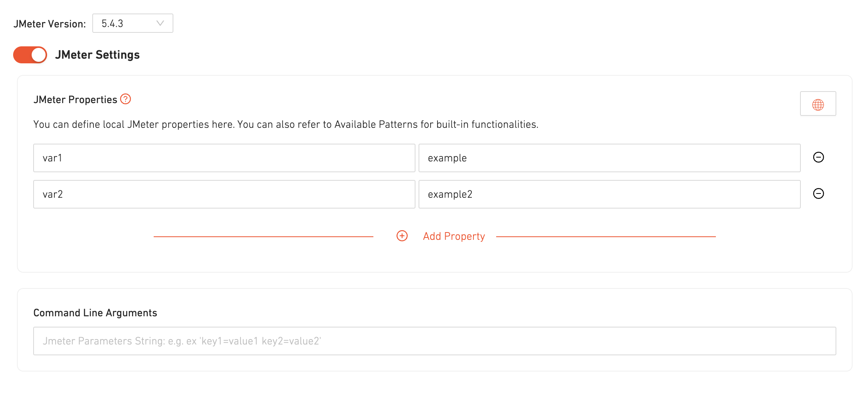Click the JMeter Settings label text
868x397 pixels.
97,55
